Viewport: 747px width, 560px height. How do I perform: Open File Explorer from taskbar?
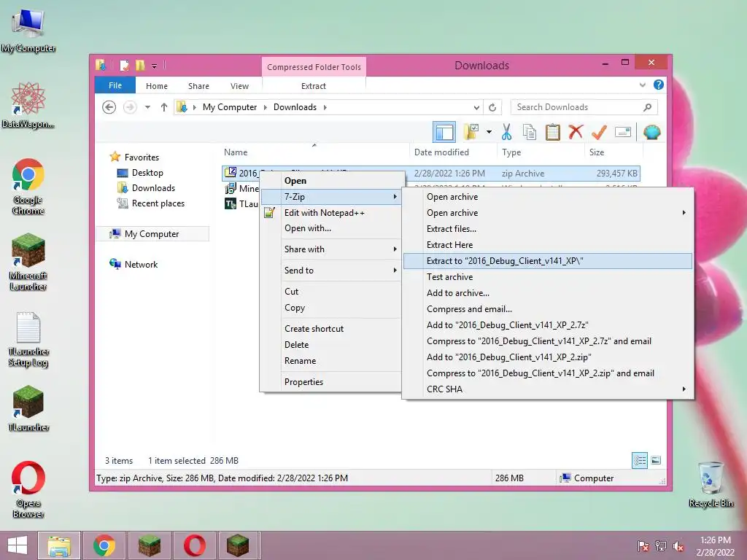coord(59,545)
